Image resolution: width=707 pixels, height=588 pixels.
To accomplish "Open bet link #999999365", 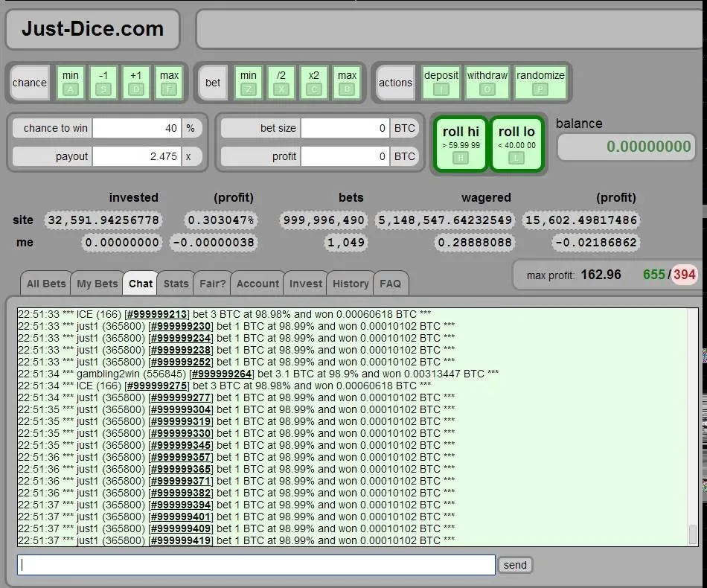I will (181, 469).
